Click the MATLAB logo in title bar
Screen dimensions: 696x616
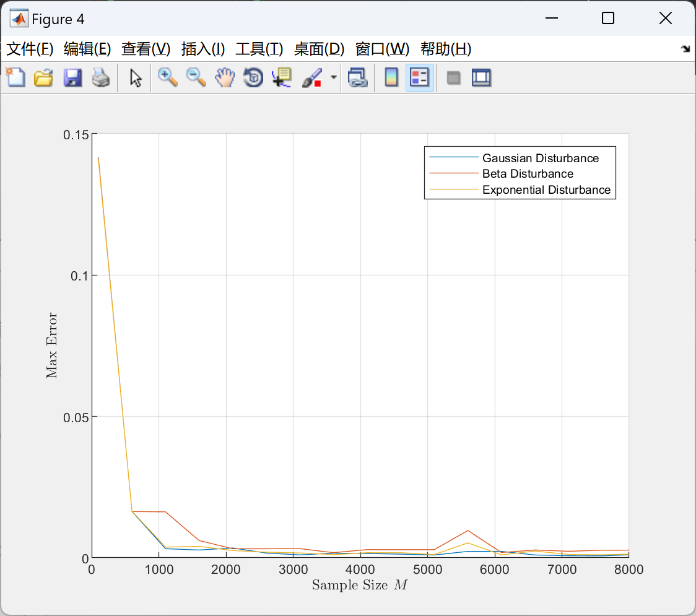19,18
